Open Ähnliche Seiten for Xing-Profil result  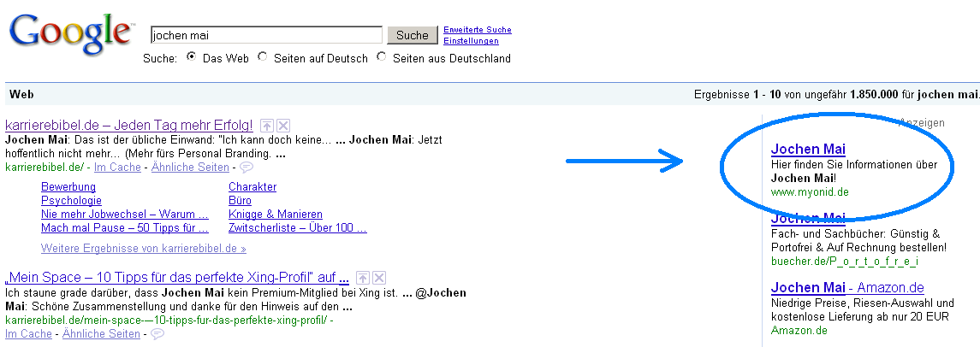(101, 334)
